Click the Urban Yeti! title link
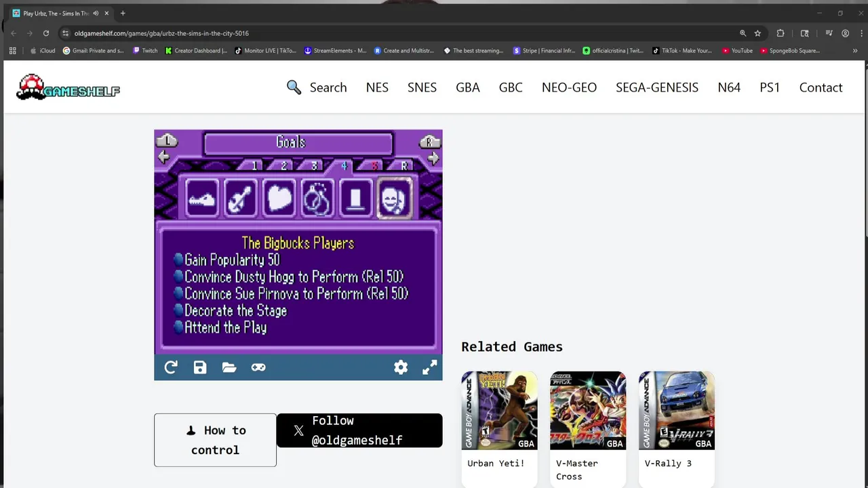This screenshot has height=488, width=868. click(496, 464)
